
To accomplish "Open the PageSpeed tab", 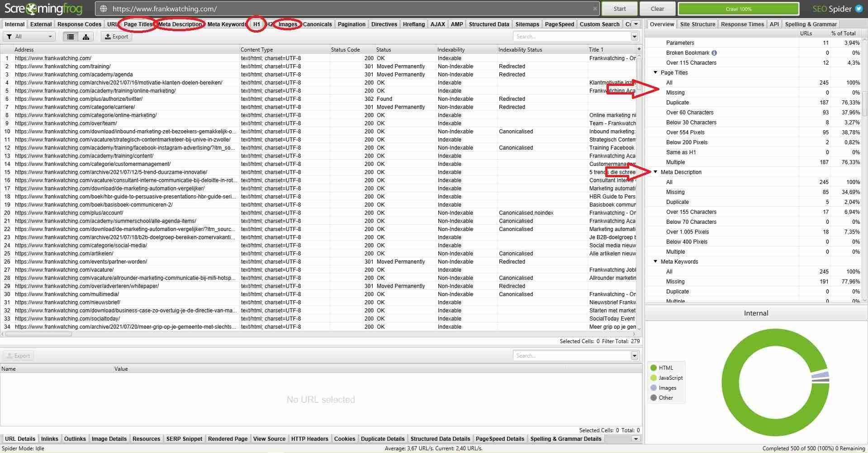I will click(x=559, y=24).
